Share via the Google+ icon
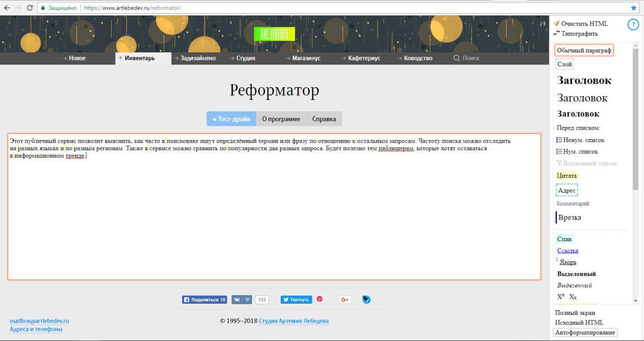This screenshot has height=341, width=644. (345, 300)
